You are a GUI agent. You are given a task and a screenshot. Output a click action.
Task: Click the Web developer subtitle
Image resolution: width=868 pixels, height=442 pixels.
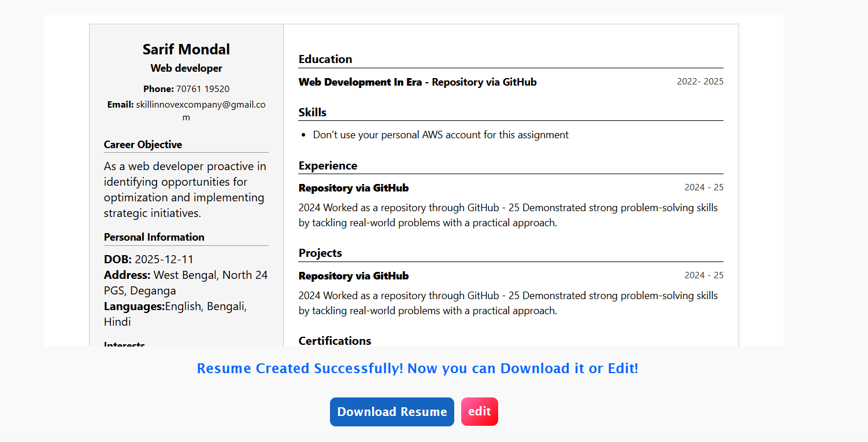(186, 68)
